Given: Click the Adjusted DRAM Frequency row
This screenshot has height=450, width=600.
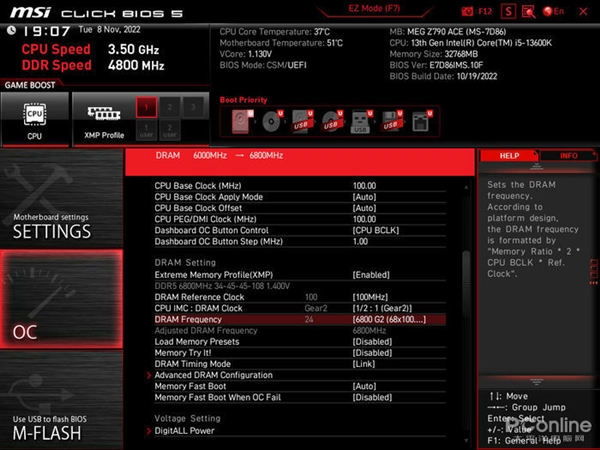Looking at the screenshot, I should (300, 331).
